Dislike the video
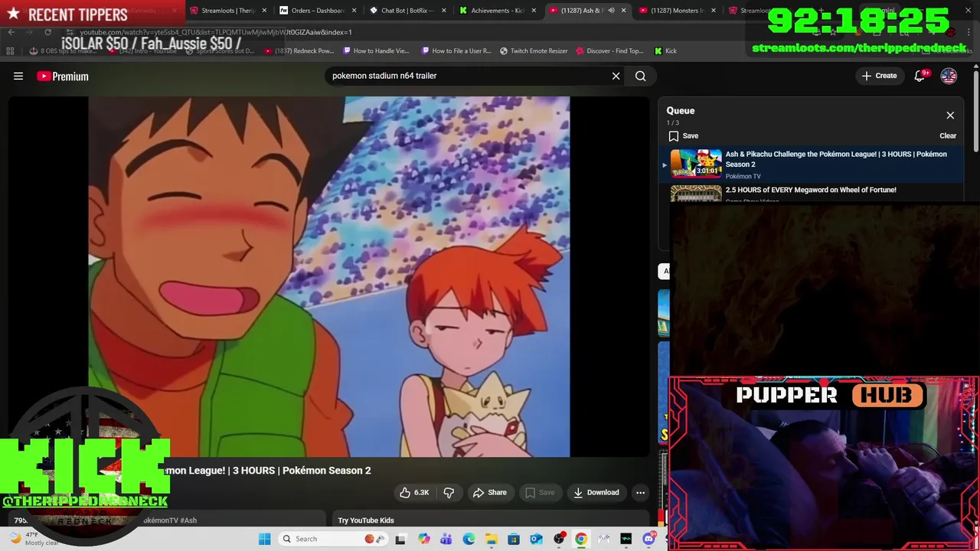The image size is (980, 551). pos(449,493)
